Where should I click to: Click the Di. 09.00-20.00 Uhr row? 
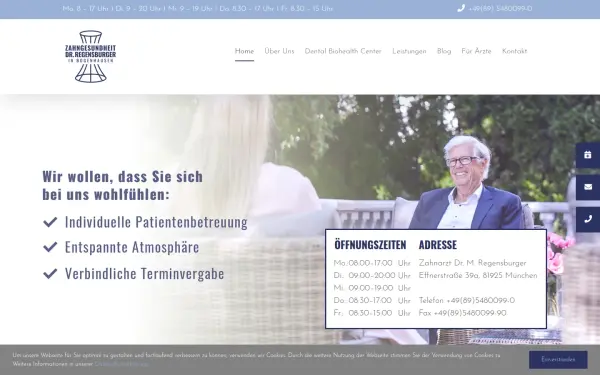coord(372,276)
